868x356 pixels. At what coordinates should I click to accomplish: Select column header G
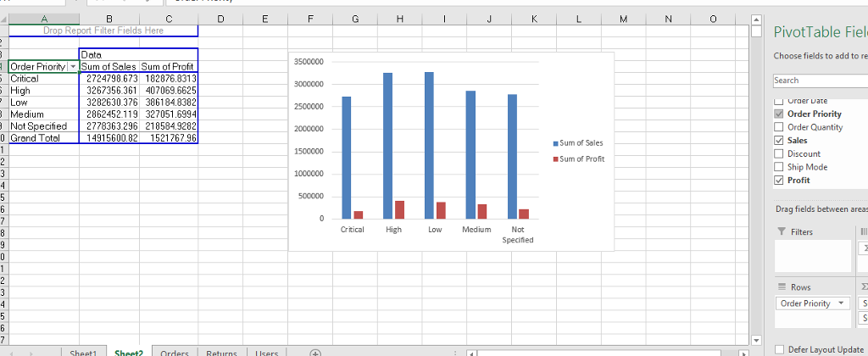(355, 19)
